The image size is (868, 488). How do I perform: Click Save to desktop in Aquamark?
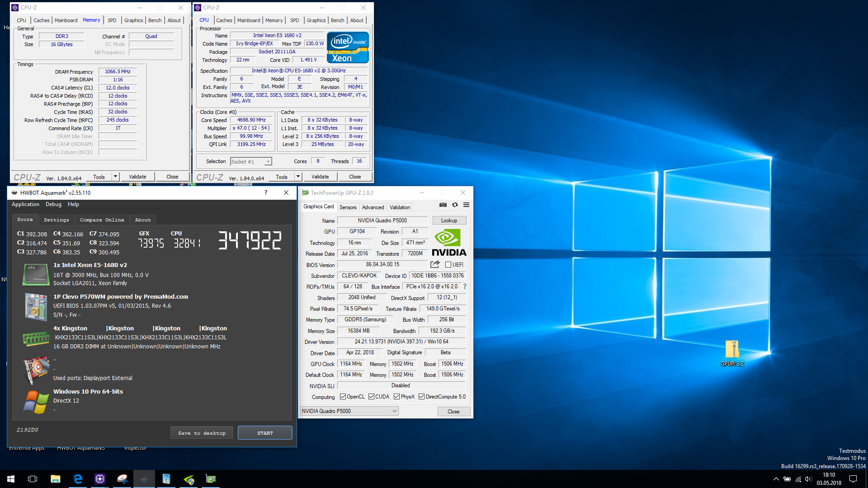pos(202,433)
